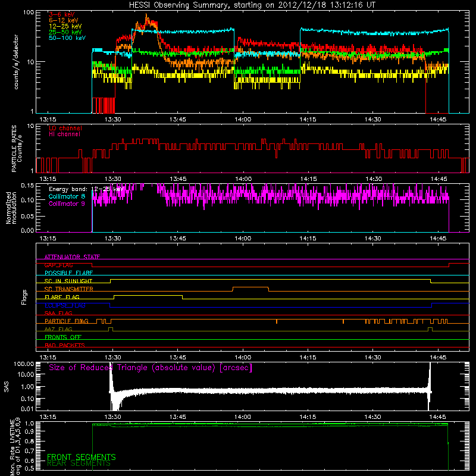The image size is (476, 476).
Task: Click the Energy band: 12-25 keV label
Action: click(86, 189)
